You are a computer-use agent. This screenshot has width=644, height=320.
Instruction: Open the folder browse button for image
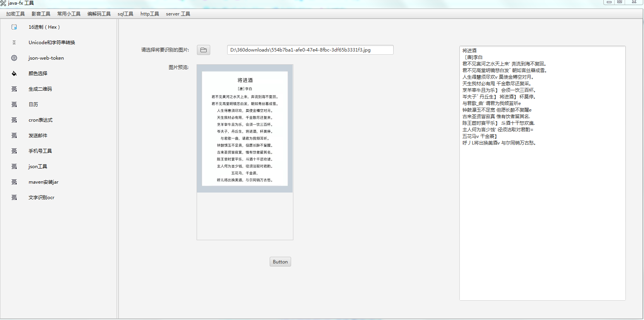click(x=203, y=50)
